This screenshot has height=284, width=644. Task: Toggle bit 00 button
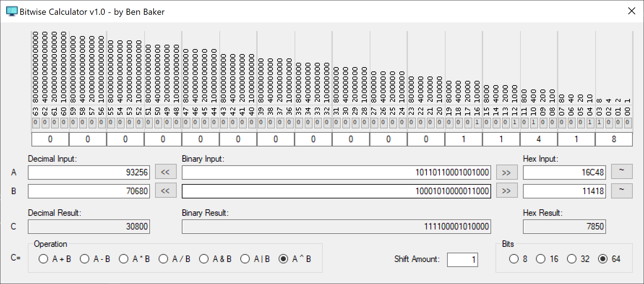[627, 123]
